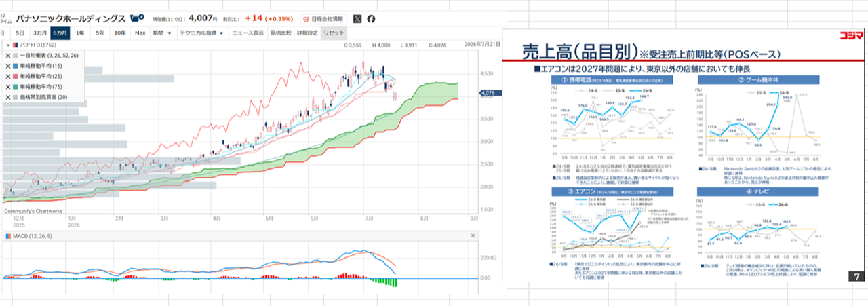
Task: Select the 5年 chart period
Action: pos(100,33)
